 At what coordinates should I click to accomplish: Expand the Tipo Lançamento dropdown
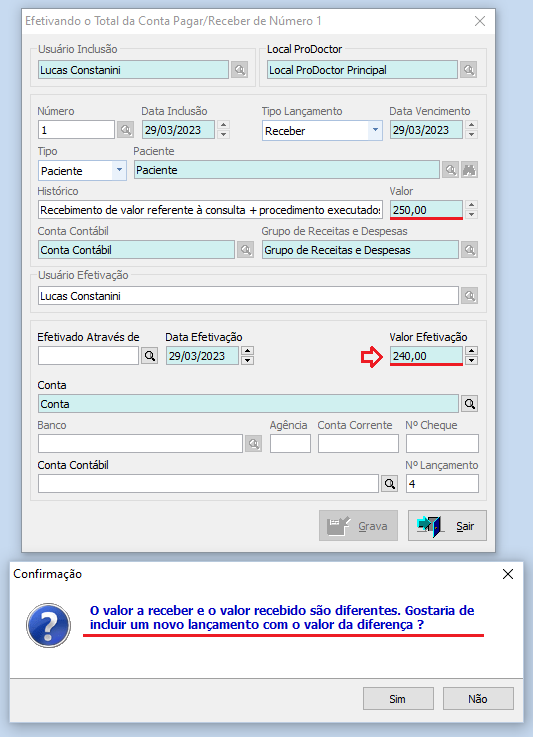point(375,130)
